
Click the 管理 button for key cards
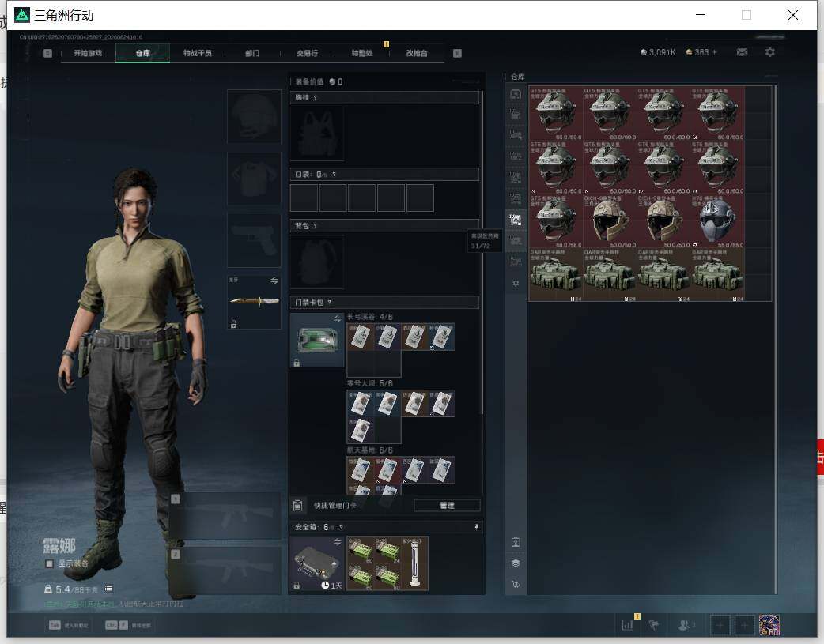coord(448,506)
